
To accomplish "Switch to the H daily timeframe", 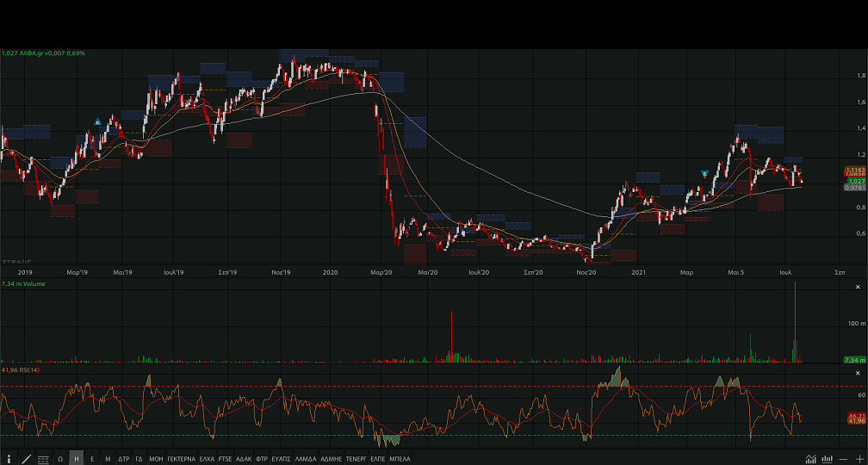I will click(77, 459).
